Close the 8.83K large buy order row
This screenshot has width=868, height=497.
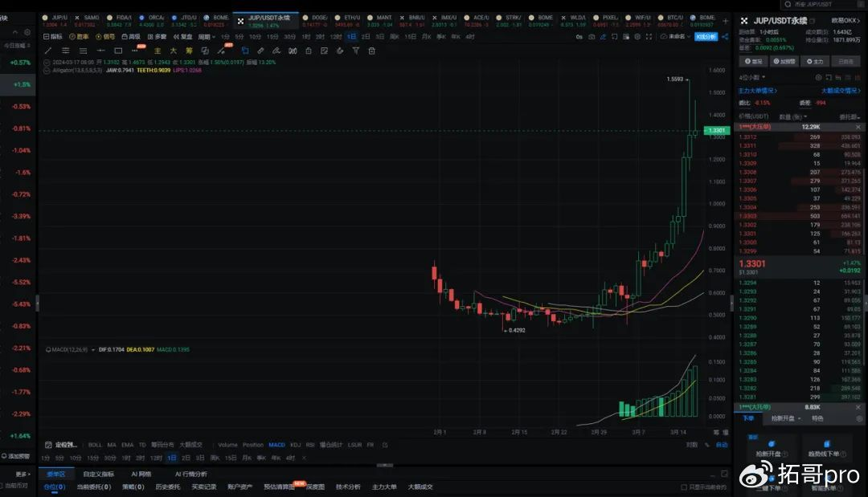click(x=858, y=407)
